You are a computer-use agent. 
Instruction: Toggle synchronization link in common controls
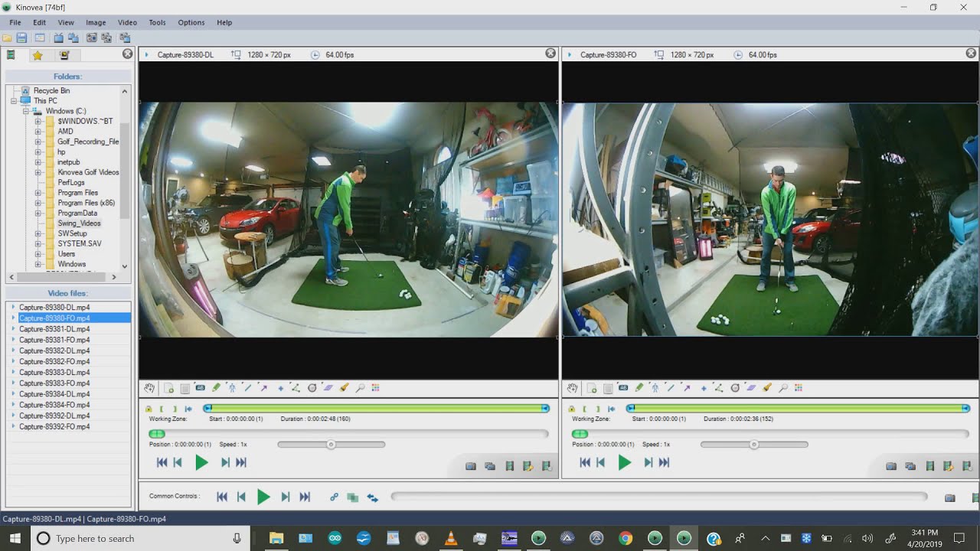[334, 497]
